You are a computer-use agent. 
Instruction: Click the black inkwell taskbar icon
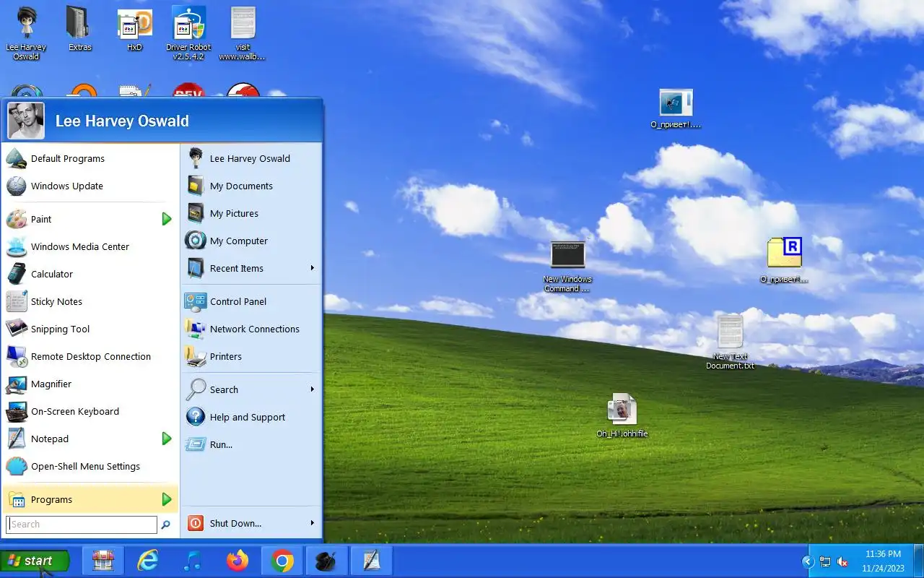[x=327, y=561]
